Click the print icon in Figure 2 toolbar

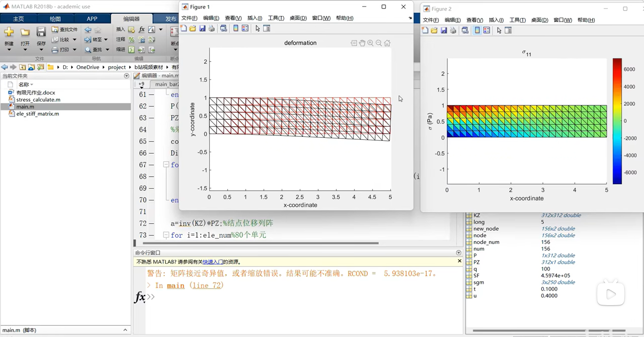tap(453, 30)
